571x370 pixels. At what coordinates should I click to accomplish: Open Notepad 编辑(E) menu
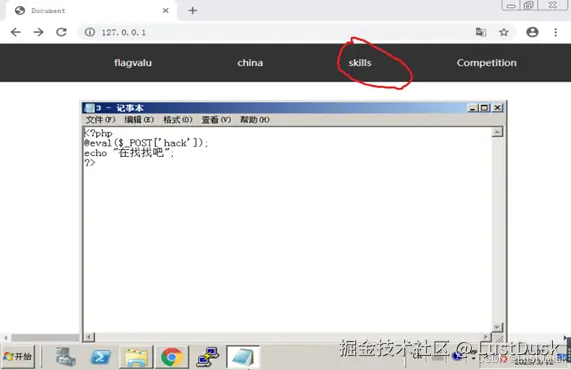coord(139,119)
